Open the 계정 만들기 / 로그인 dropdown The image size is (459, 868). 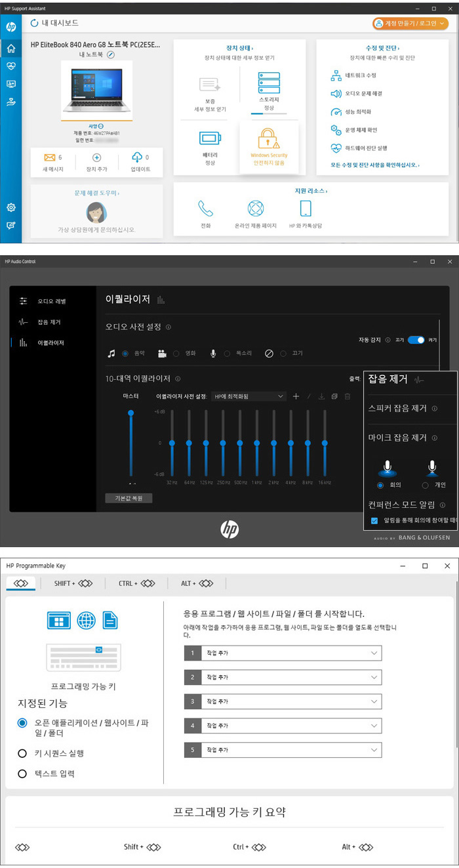point(410,24)
